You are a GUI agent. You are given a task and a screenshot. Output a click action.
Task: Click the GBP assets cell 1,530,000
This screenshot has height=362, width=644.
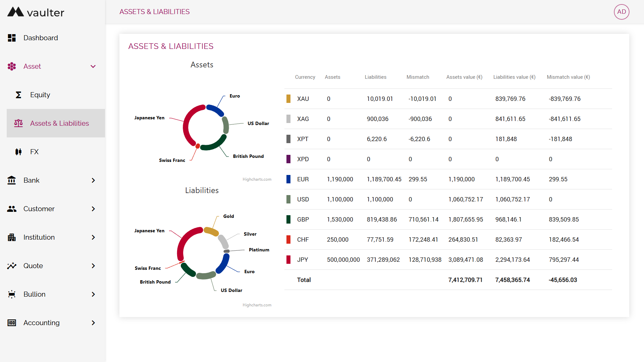[340, 220]
